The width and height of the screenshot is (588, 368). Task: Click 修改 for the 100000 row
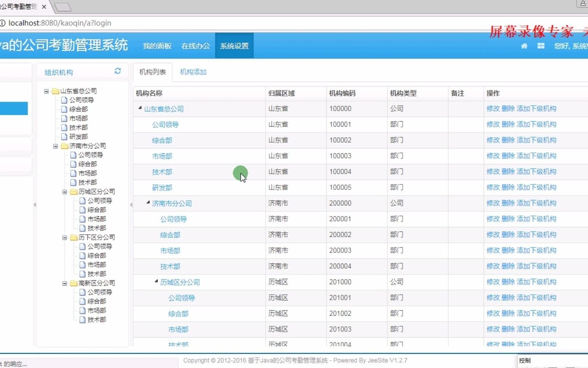tap(493, 109)
